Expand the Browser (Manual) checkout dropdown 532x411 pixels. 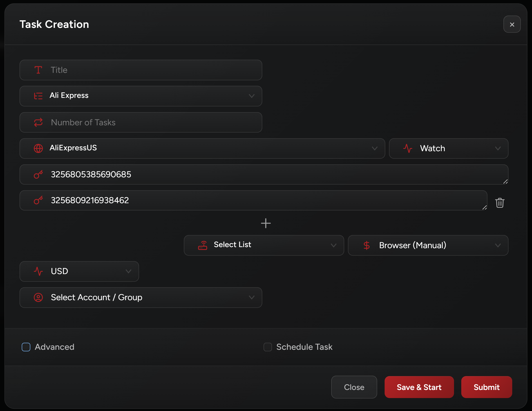[x=428, y=245]
